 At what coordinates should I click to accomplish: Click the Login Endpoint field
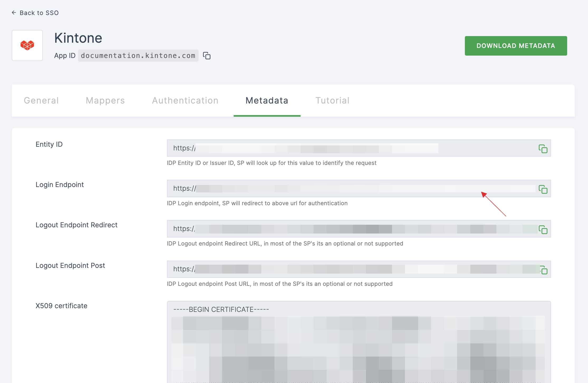tap(359, 188)
